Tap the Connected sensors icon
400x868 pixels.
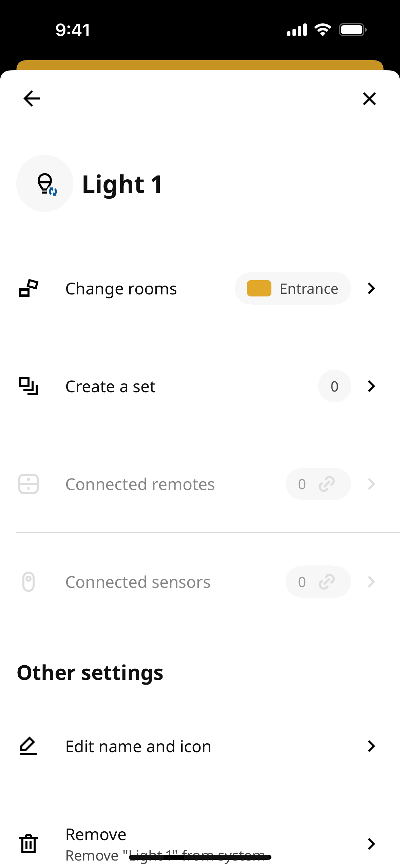tap(28, 582)
